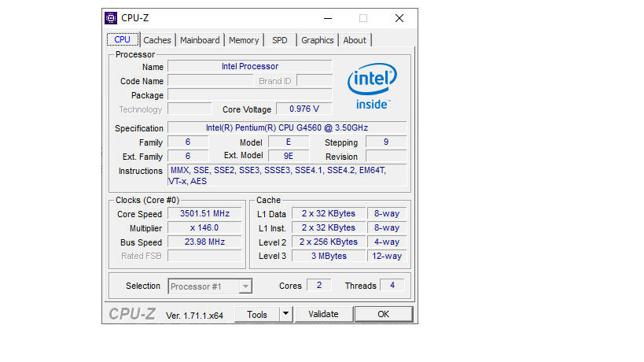Screen dimensions: 644x362
Task: Click the CPU-Z app icon in title bar
Action: tap(111, 18)
